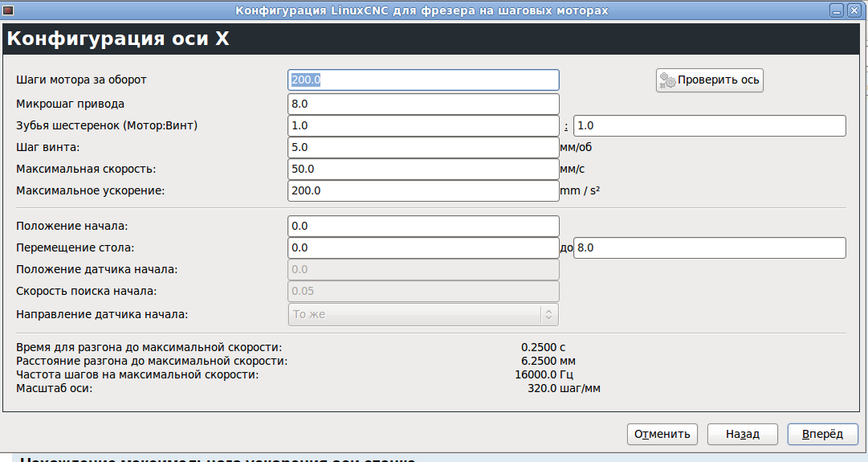Click the Перемещение стола: label
Screen dimensions: 868x462
[75, 247]
